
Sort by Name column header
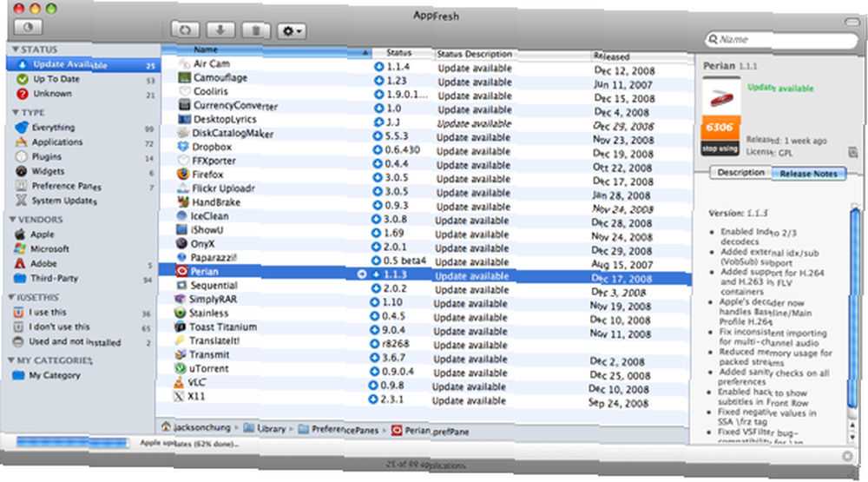coord(266,50)
